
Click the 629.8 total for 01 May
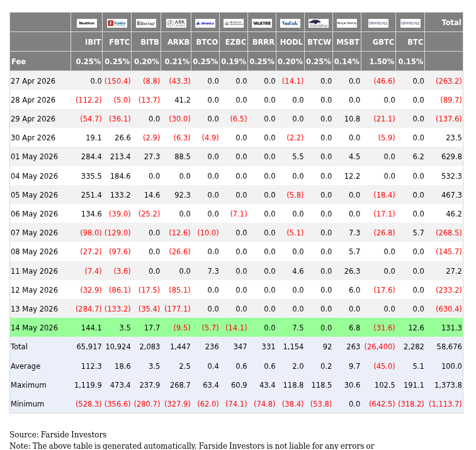point(451,157)
